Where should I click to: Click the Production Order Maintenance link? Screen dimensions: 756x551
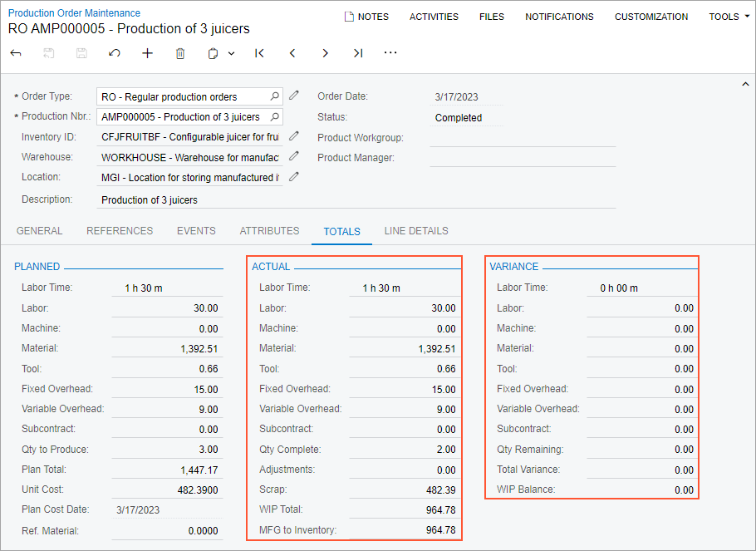(74, 13)
